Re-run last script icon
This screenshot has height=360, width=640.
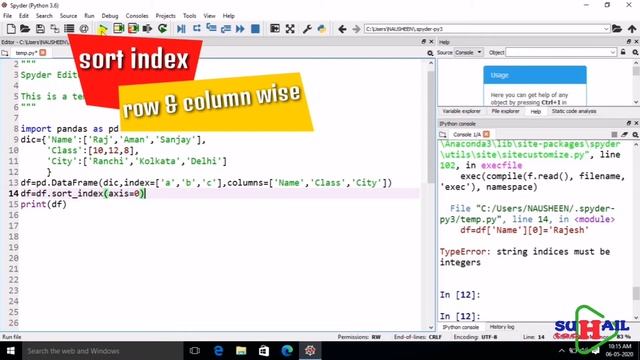[x=162, y=29]
